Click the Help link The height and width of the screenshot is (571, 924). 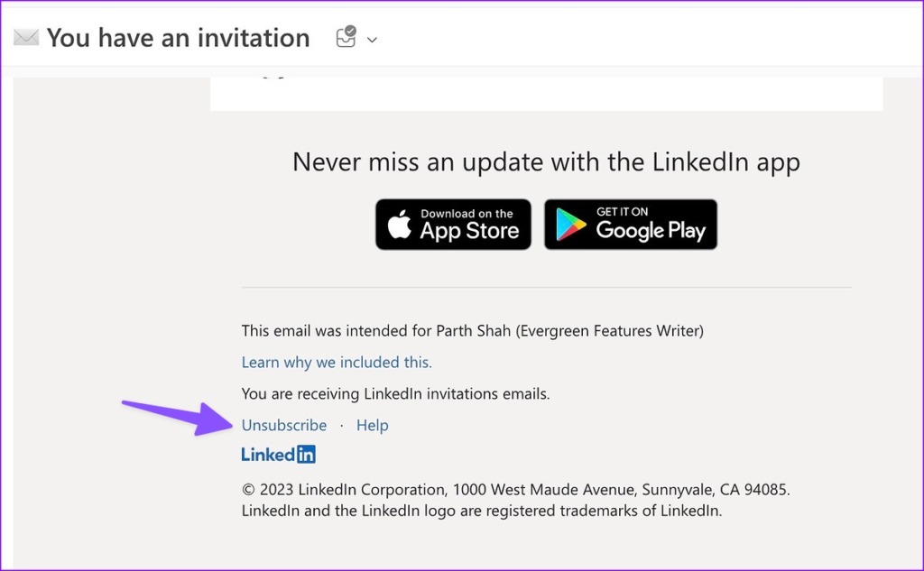pyautogui.click(x=372, y=425)
